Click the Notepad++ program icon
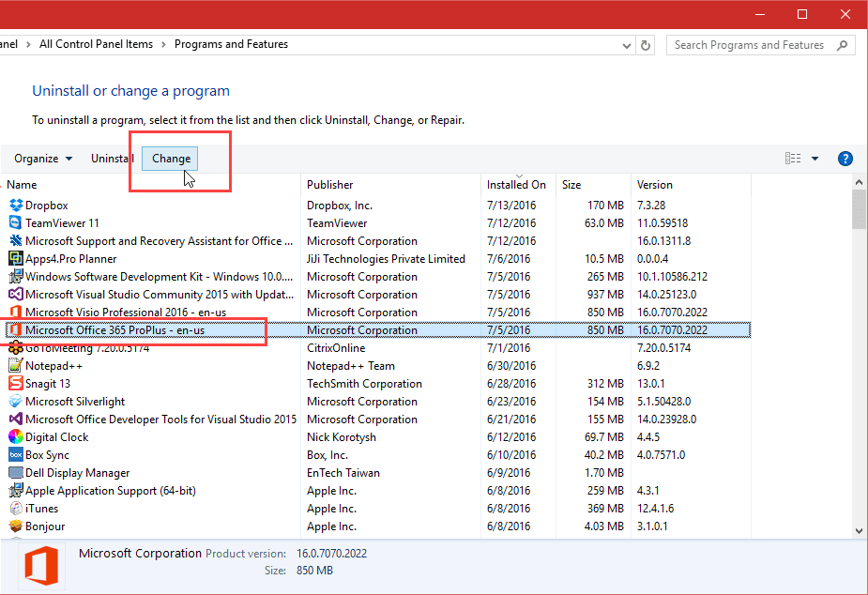This screenshot has height=595, width=868. pos(16,366)
